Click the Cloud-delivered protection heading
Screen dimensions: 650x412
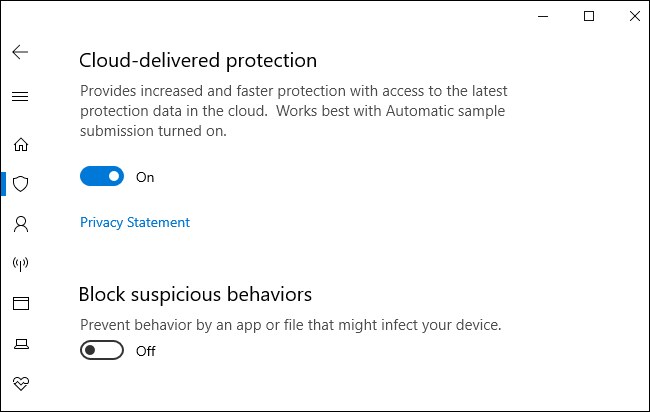(198, 61)
